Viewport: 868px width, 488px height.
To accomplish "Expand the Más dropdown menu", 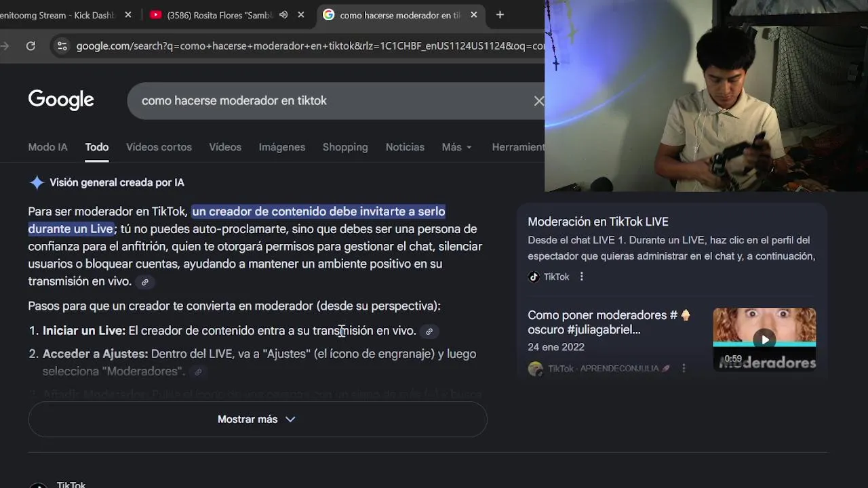I will tap(456, 147).
